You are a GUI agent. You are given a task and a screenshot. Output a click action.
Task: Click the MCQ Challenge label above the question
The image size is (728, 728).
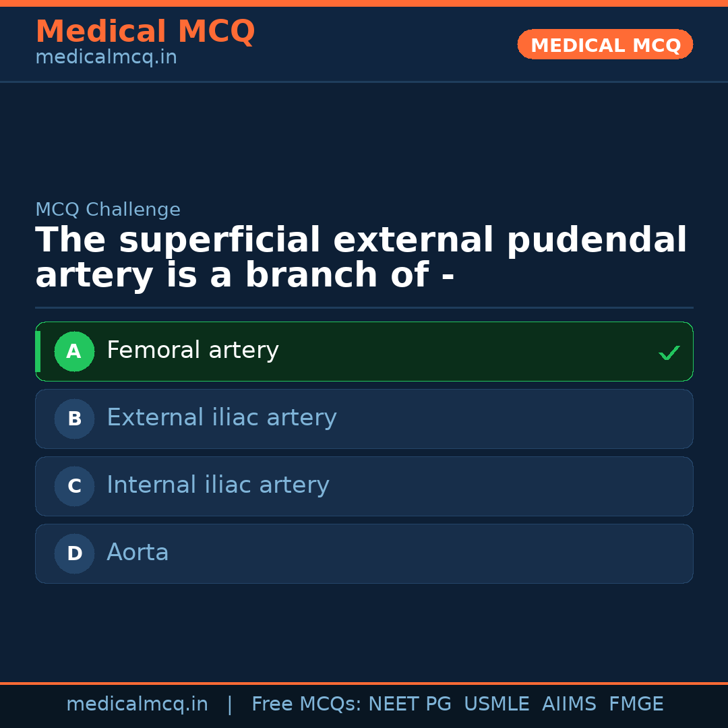coord(108,210)
